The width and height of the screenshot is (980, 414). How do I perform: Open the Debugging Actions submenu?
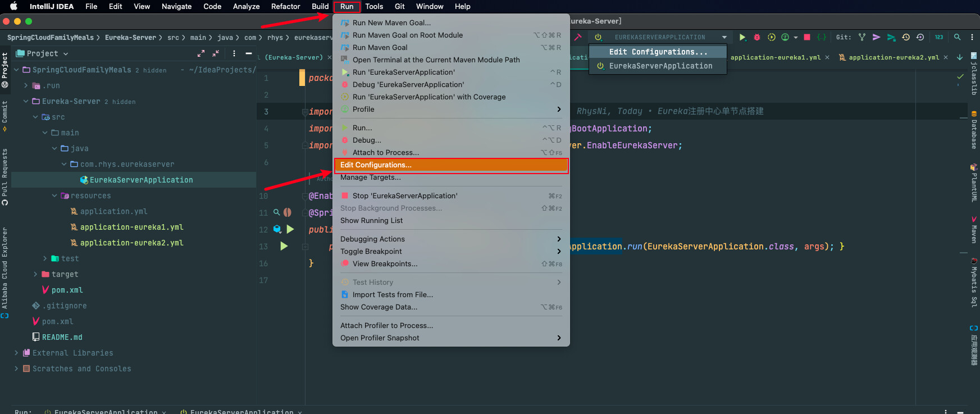[451, 239]
